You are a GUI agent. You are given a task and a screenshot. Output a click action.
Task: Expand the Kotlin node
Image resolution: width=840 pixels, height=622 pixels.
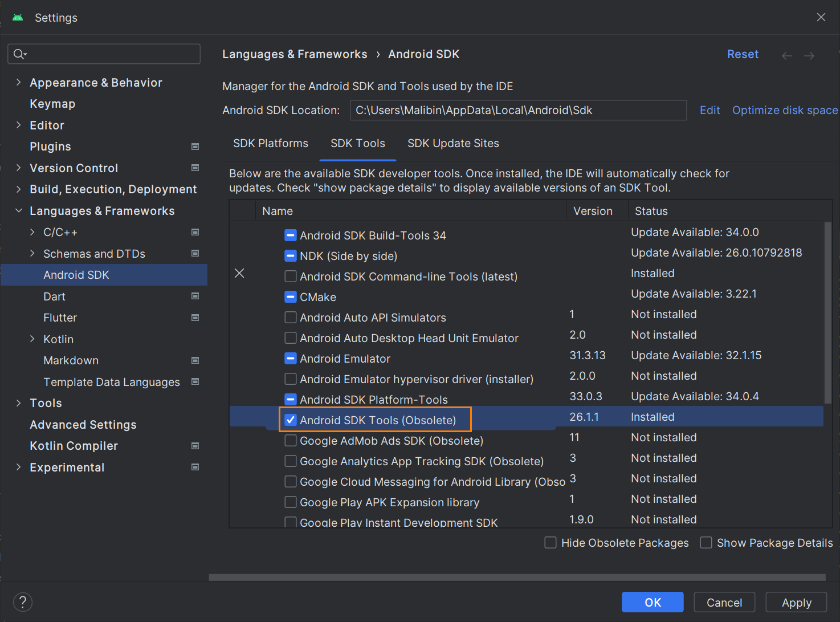[32, 339]
